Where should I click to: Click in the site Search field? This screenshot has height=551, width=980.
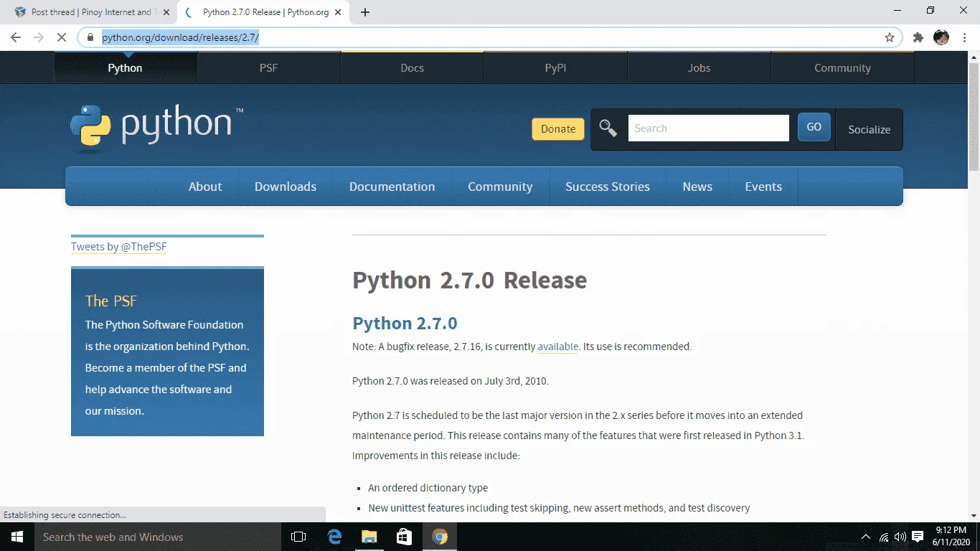(x=708, y=128)
